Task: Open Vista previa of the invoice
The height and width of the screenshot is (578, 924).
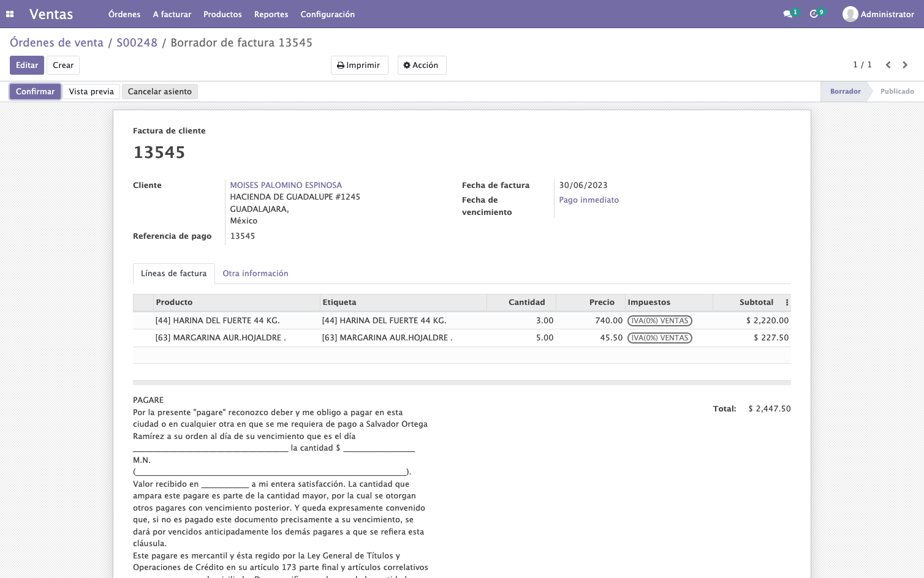Action: (x=91, y=92)
